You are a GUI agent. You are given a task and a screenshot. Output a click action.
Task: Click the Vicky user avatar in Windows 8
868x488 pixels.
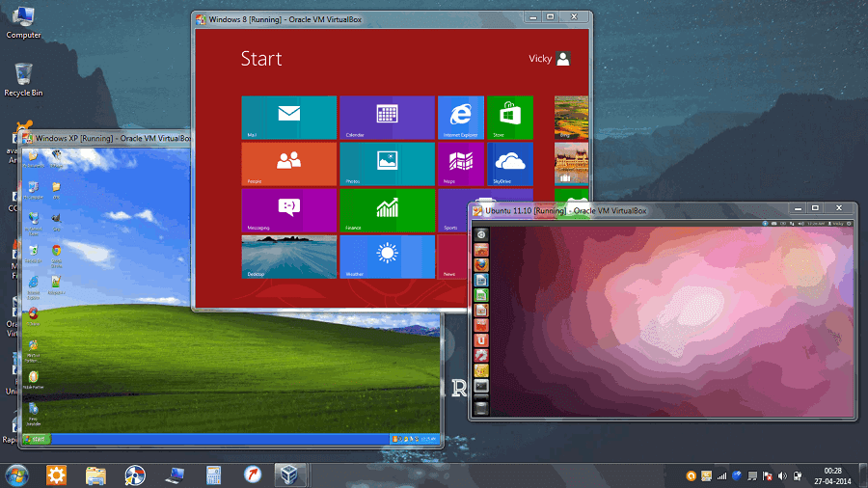[563, 59]
